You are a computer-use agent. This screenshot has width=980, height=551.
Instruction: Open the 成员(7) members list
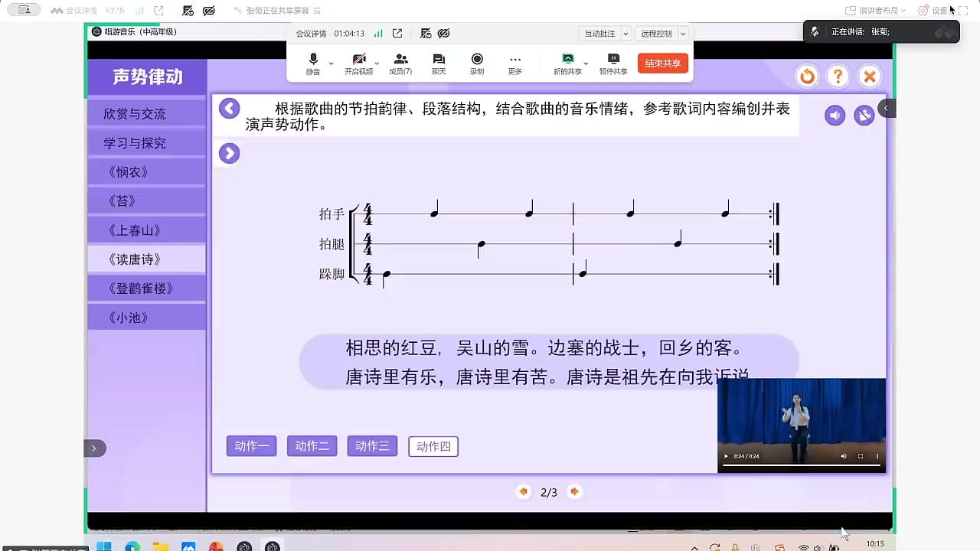click(400, 64)
